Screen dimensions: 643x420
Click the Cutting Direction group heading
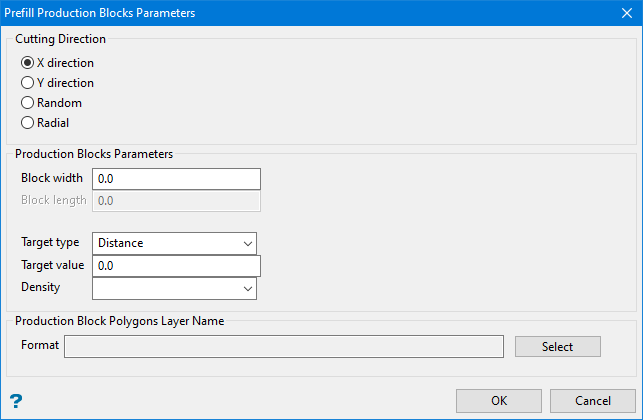(60, 40)
